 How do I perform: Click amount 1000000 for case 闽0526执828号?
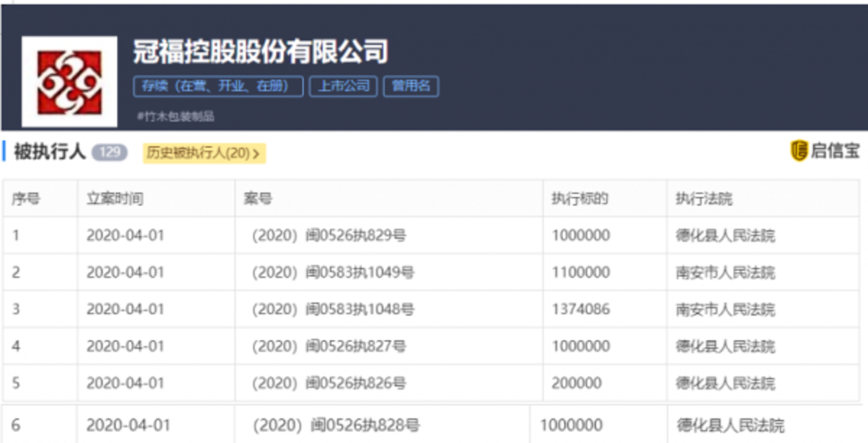coord(571,425)
